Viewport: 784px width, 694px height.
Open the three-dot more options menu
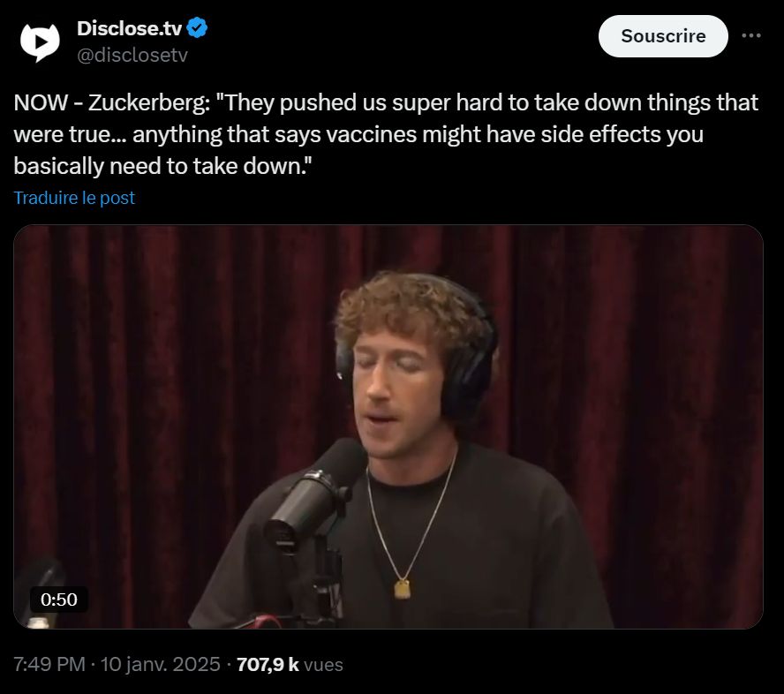point(751,35)
